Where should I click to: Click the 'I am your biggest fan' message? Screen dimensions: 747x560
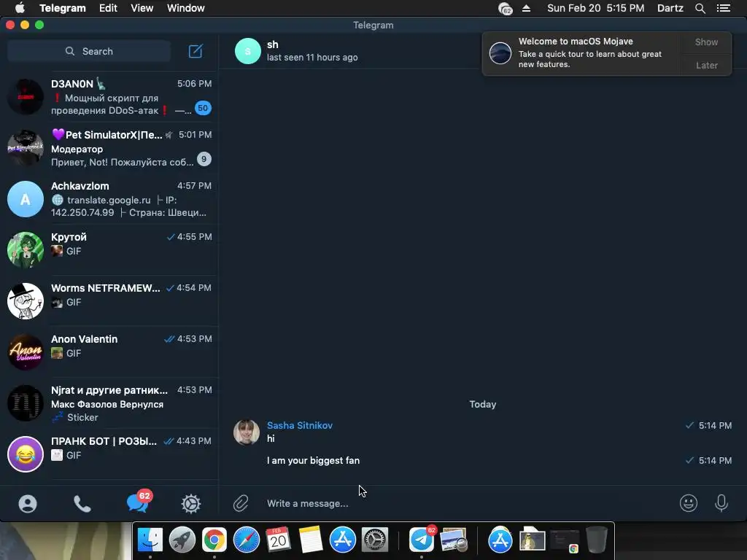click(313, 461)
